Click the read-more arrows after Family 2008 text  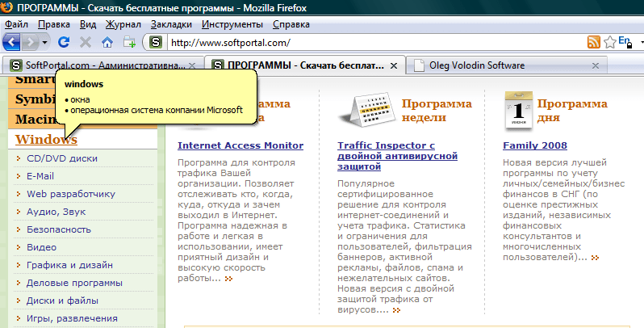[x=595, y=258]
